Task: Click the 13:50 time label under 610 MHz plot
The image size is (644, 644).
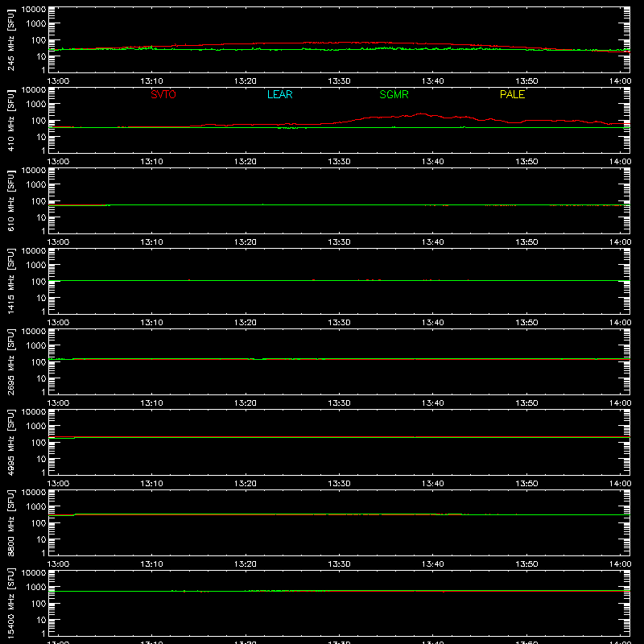Action: pos(526,242)
